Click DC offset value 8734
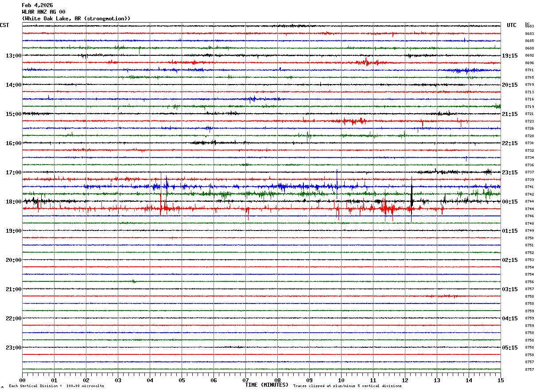The width and height of the screenshot is (536, 392). pos(529,158)
